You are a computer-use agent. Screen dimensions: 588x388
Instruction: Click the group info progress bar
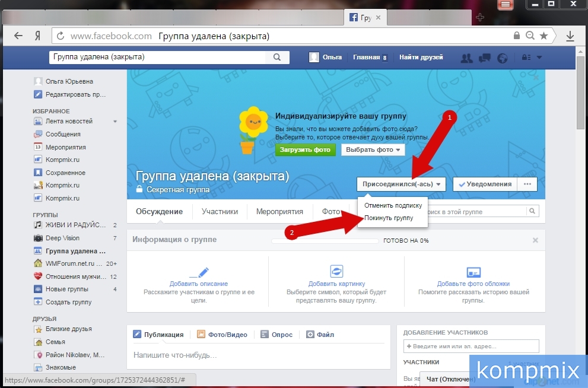pos(325,241)
